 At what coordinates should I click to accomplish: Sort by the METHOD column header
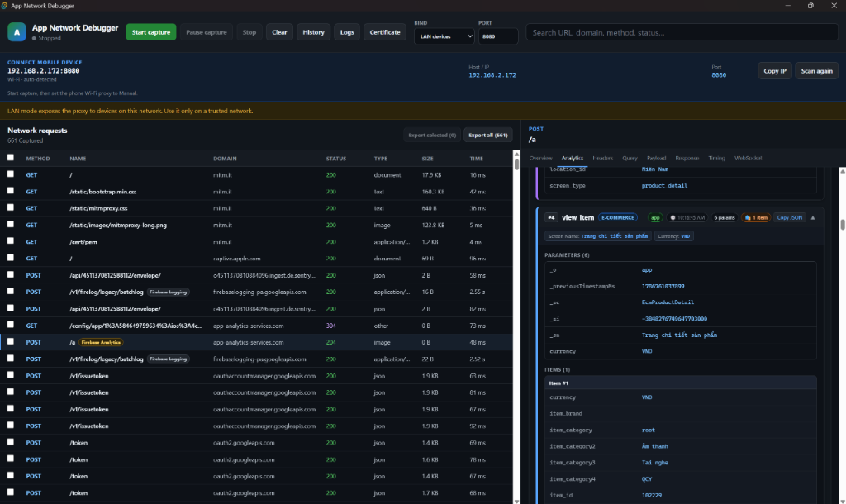pos(38,159)
